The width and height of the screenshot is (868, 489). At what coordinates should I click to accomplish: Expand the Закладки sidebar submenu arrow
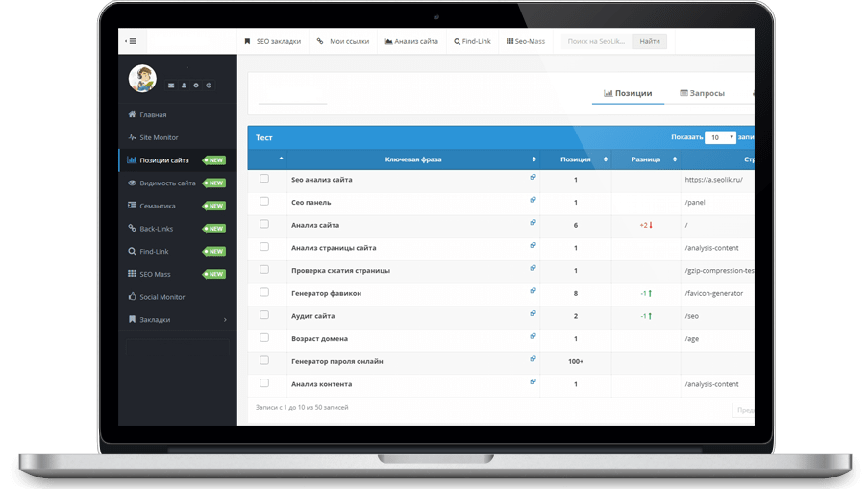[225, 320]
